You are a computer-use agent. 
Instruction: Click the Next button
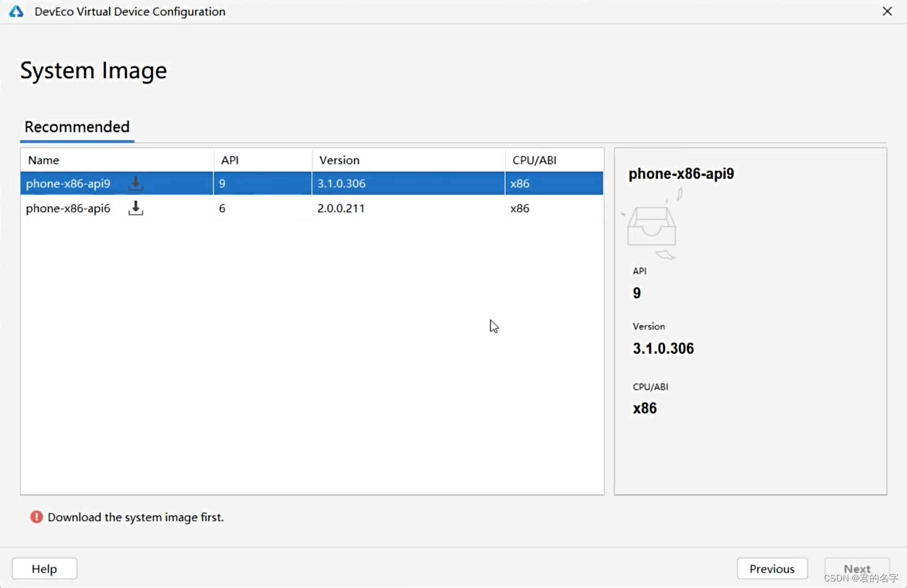point(857,568)
